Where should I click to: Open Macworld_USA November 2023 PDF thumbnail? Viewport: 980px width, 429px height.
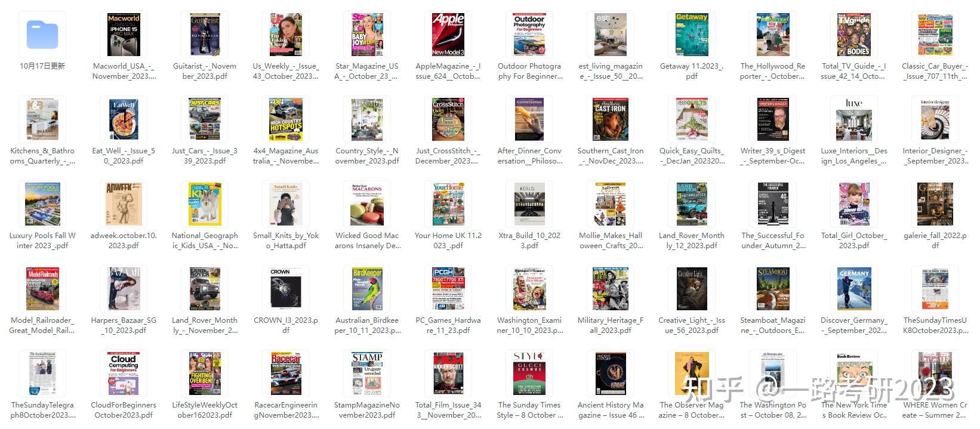124,35
